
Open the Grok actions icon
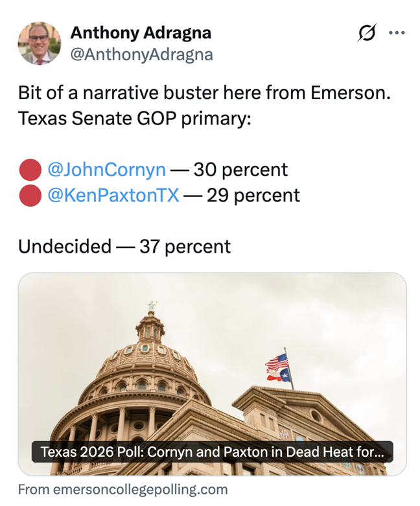click(x=367, y=33)
